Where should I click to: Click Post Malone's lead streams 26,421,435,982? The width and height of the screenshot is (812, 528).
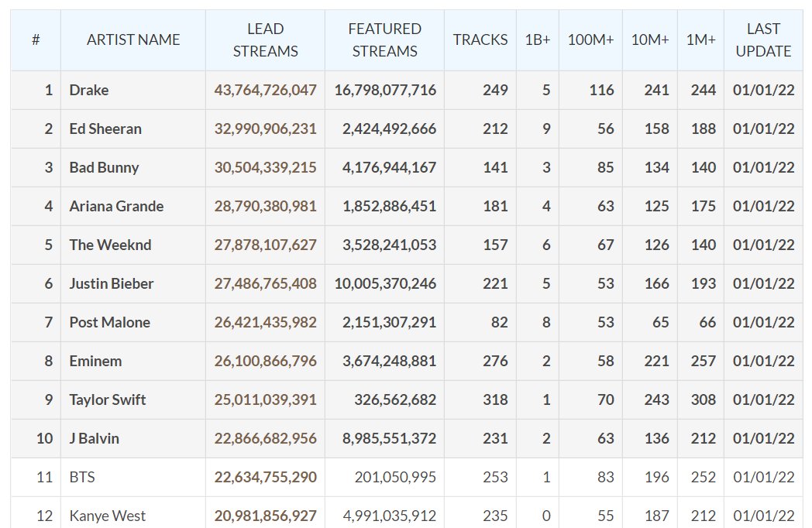pyautogui.click(x=265, y=323)
